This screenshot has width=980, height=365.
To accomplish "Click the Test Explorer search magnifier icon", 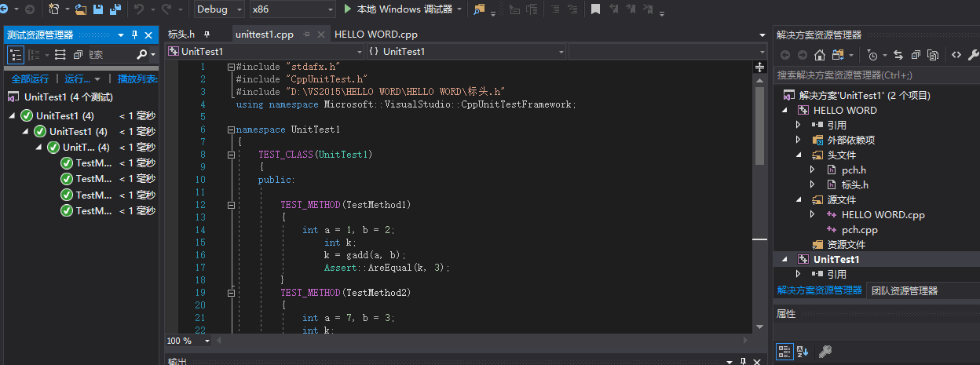I will pyautogui.click(x=141, y=55).
